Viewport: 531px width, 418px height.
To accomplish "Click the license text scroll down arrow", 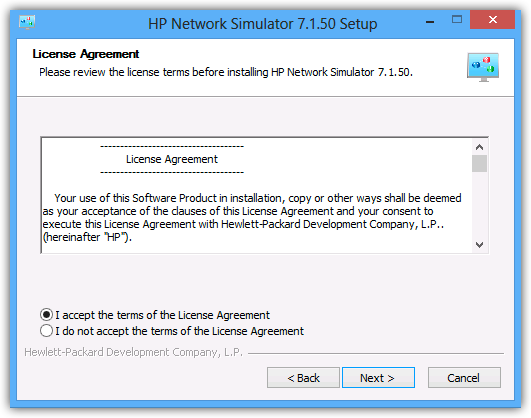I will click(479, 245).
